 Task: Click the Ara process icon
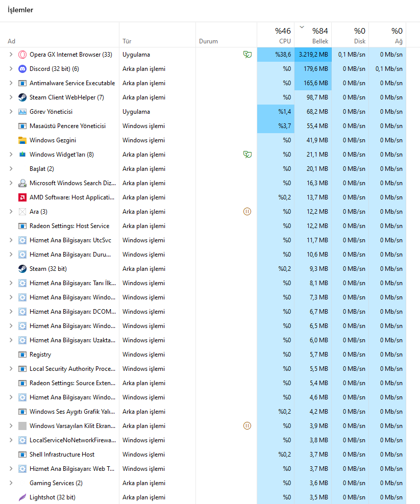click(22, 212)
